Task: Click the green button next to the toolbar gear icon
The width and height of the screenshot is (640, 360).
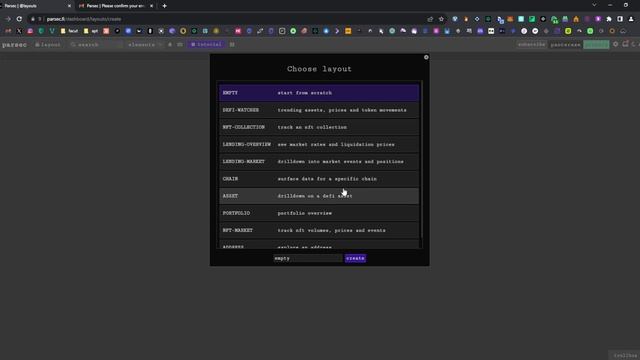Action: pyautogui.click(x=596, y=44)
